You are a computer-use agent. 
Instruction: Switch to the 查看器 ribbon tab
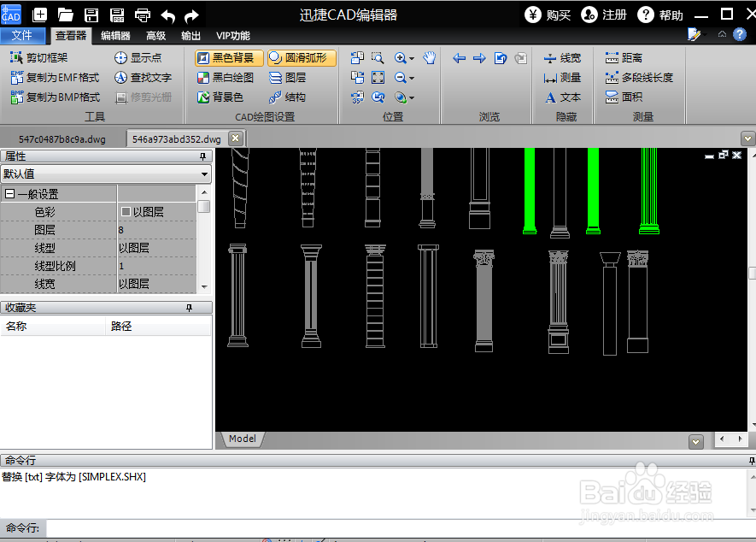click(71, 35)
